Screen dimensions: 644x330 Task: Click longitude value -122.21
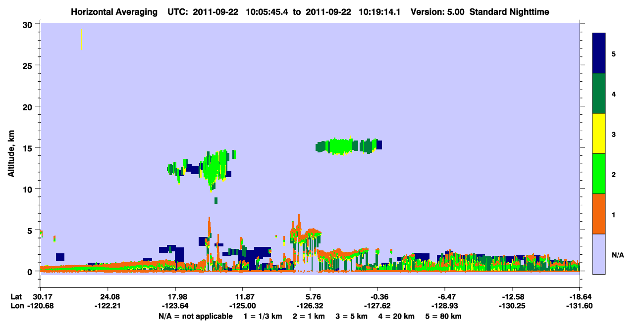(x=107, y=306)
